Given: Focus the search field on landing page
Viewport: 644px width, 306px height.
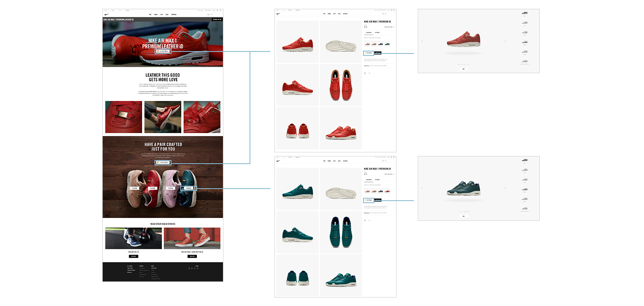Looking at the screenshot, I should tap(214, 14).
